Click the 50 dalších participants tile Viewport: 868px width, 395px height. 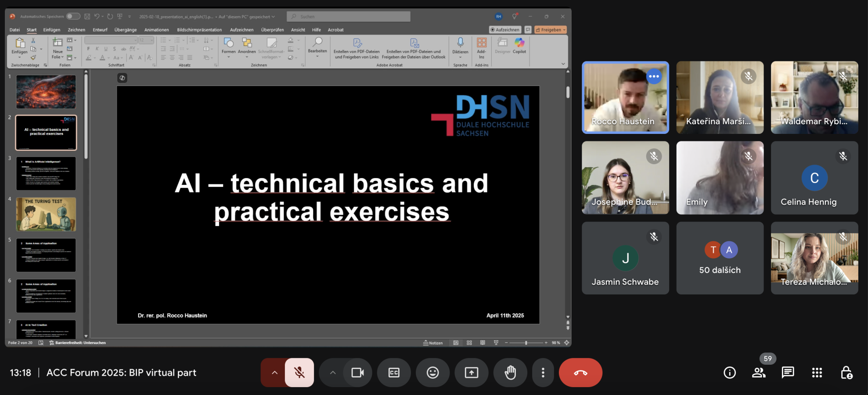(x=720, y=258)
